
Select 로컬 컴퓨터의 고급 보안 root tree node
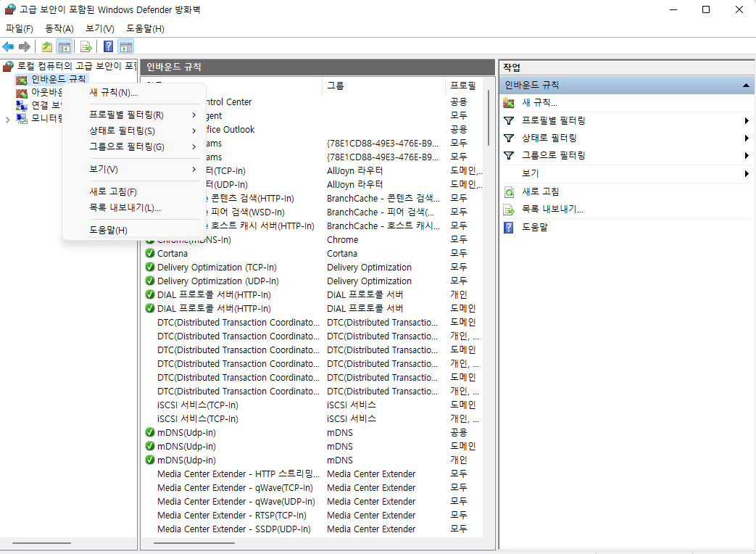[77, 65]
